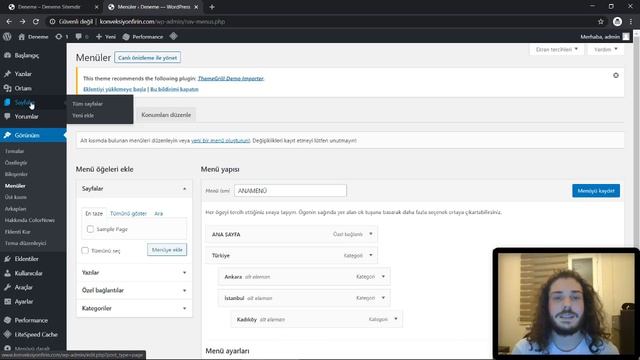640x360 pixels.
Task: Click Eklentiyi yüklemeye başla link
Action: pos(114,89)
